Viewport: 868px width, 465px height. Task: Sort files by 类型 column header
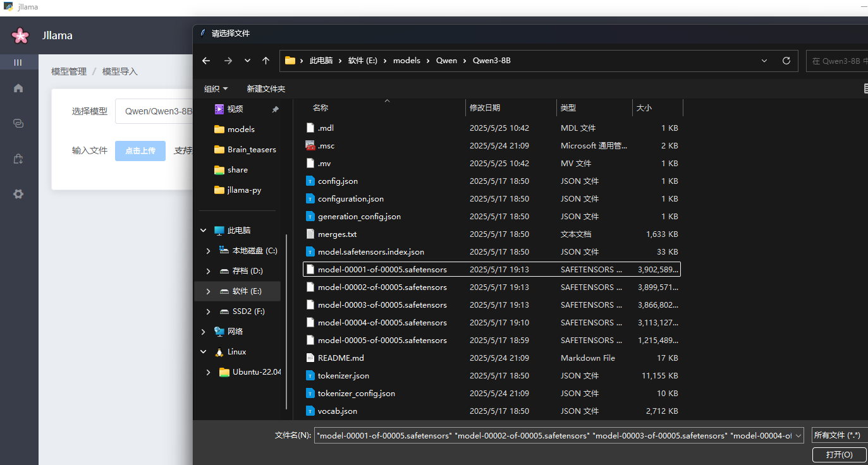coord(568,108)
